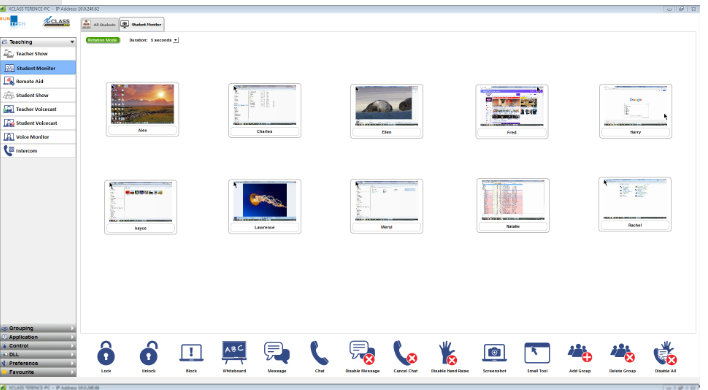Click the Unlock open padlock icon
Image resolution: width=708 pixels, height=390 pixels.
pos(149,353)
